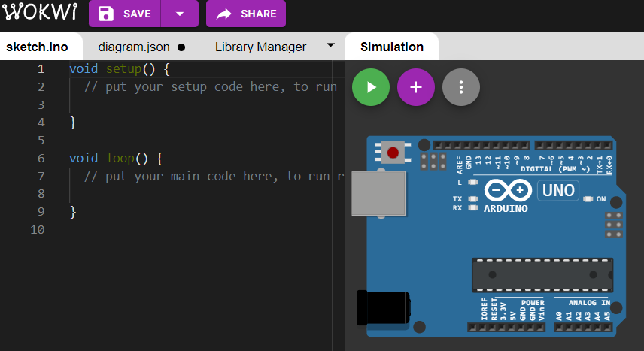Viewport: 644px width, 351px height.
Task: Click the ANALOG IN label
Action: point(589,303)
